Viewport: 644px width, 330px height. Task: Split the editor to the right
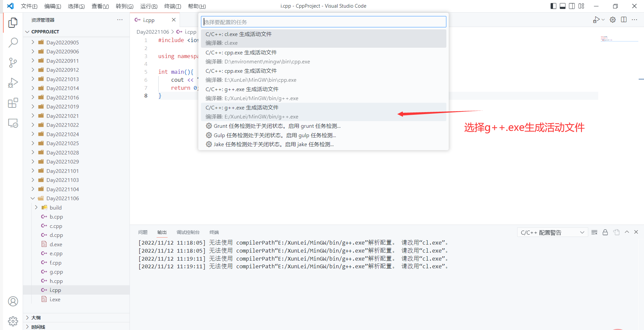[x=624, y=20]
